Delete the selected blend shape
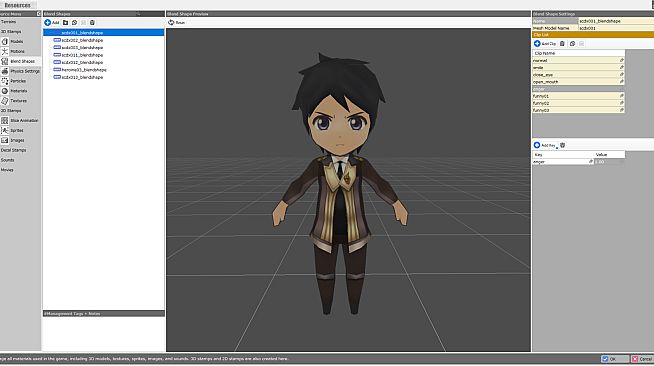The width and height of the screenshot is (654, 366). point(92,23)
